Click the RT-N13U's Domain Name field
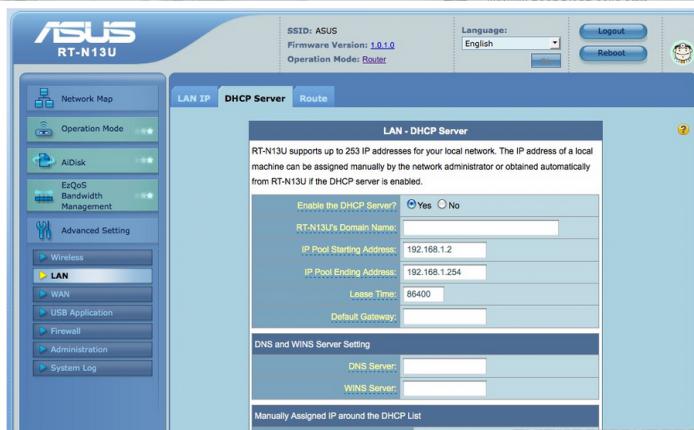 (x=481, y=228)
